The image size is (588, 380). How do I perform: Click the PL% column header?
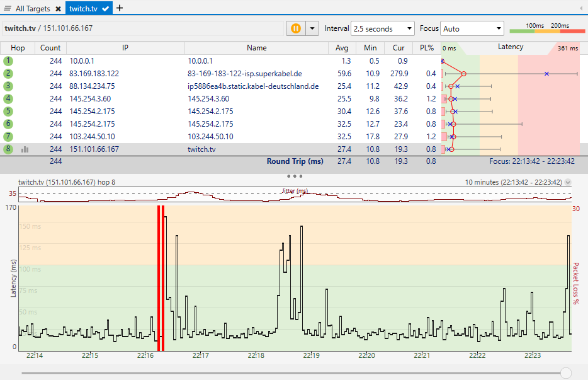(x=426, y=48)
